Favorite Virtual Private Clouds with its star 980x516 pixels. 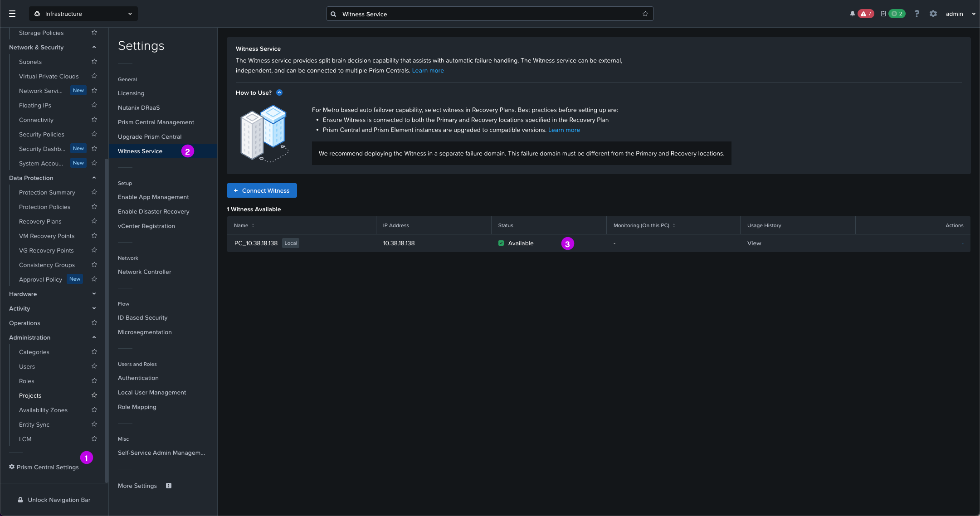click(x=94, y=76)
